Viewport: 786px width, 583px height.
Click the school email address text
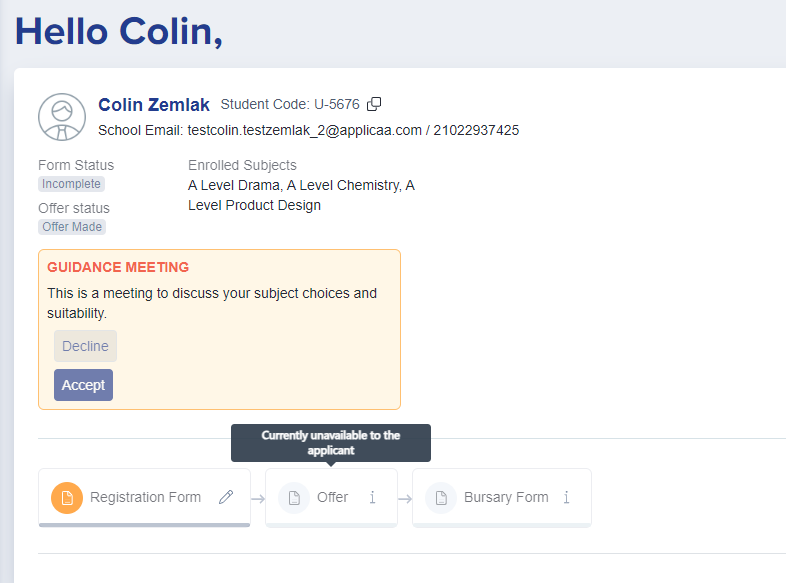click(304, 130)
